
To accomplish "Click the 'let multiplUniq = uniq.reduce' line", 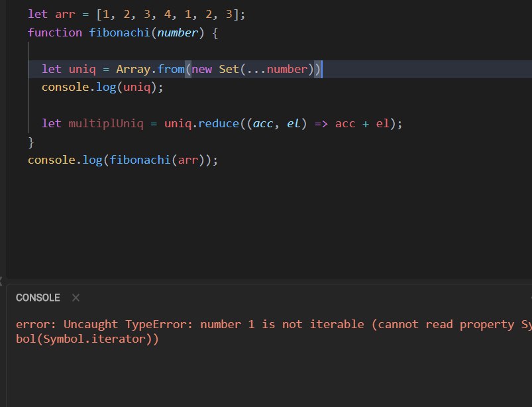I will tap(222, 123).
